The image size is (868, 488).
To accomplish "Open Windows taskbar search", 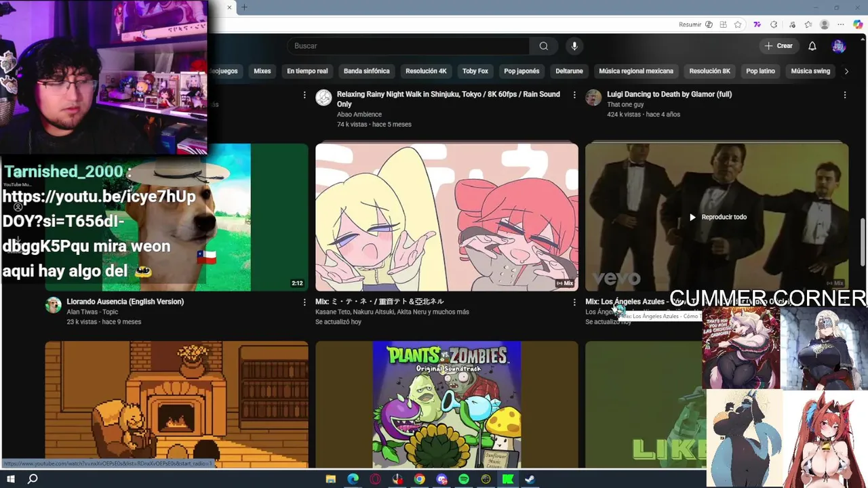I will [32, 479].
